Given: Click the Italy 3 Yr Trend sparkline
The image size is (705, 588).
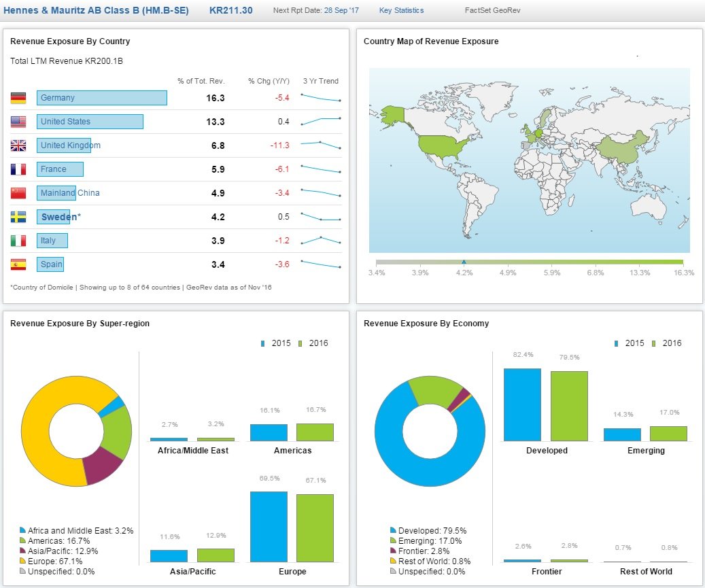Looking at the screenshot, I should (x=321, y=240).
